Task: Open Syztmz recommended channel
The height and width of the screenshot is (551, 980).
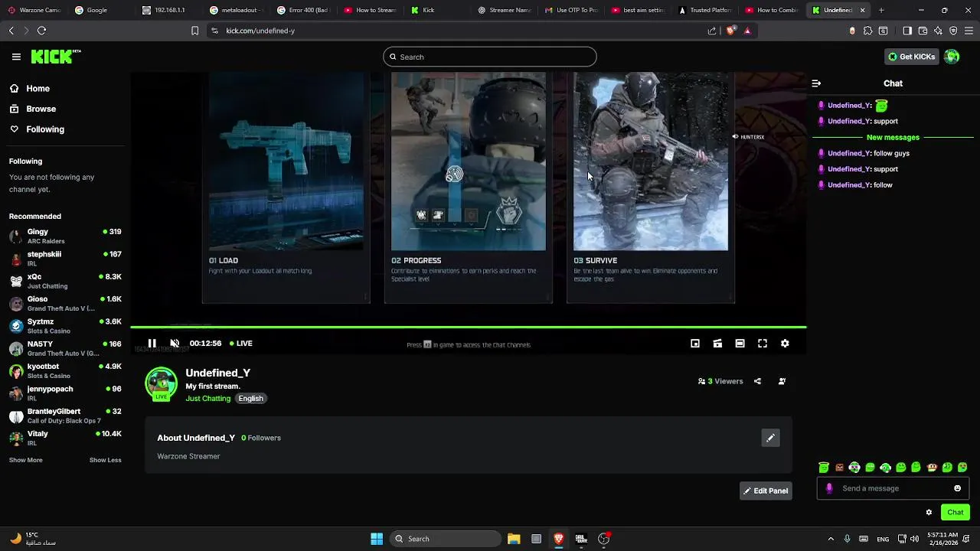Action: pyautogui.click(x=65, y=326)
